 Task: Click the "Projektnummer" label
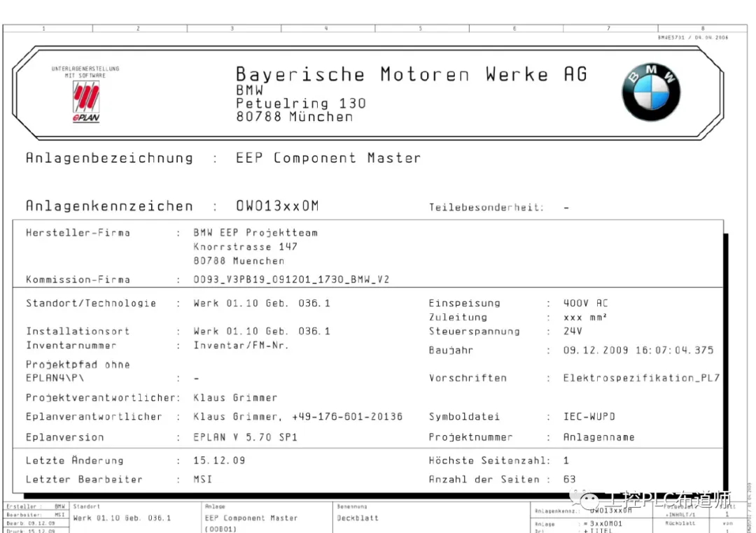(x=470, y=437)
